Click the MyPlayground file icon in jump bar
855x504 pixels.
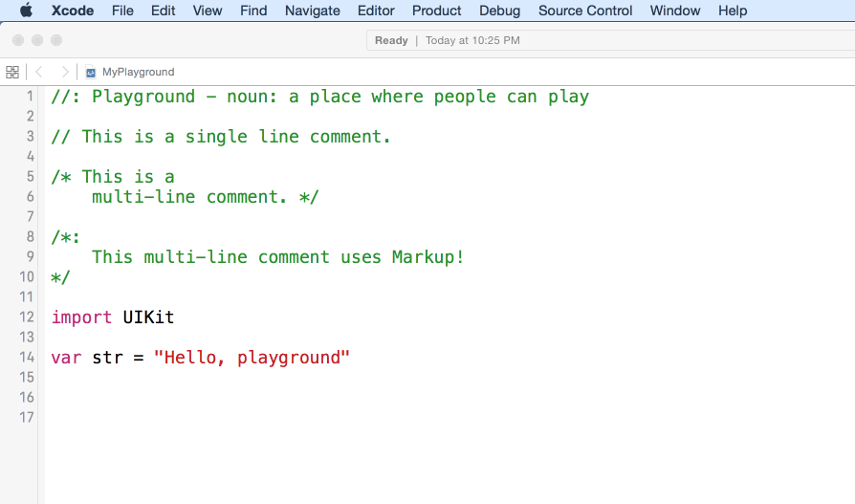(91, 72)
